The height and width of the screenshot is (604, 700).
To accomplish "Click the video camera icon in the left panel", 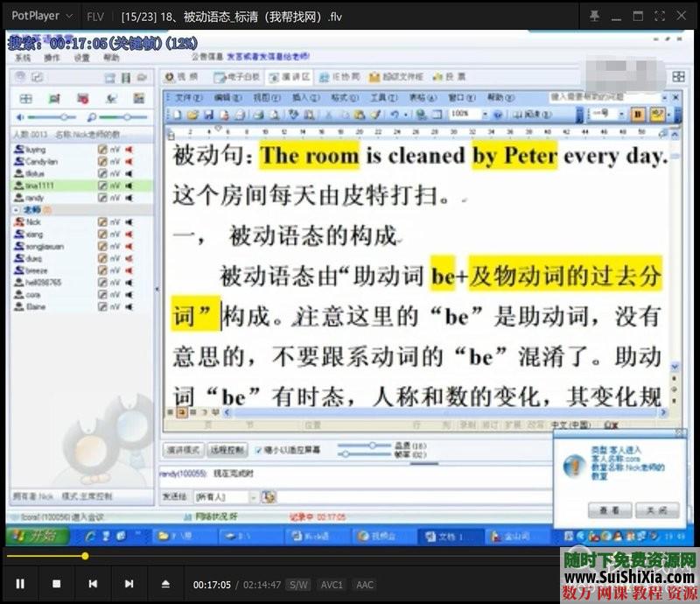I will click(53, 98).
